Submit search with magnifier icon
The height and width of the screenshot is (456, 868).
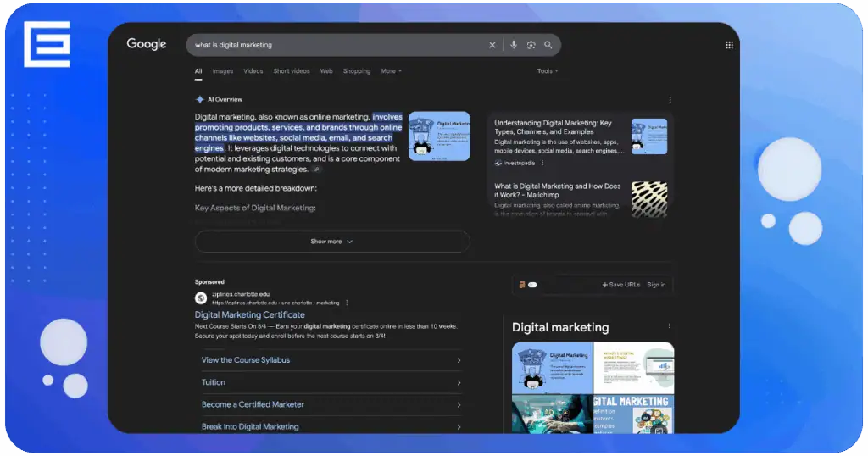pyautogui.click(x=548, y=45)
